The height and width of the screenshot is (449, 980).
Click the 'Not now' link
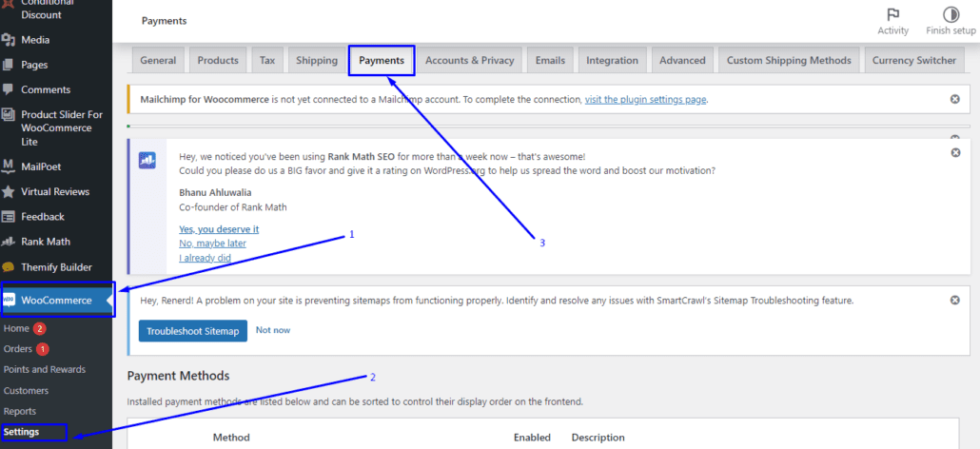point(273,330)
